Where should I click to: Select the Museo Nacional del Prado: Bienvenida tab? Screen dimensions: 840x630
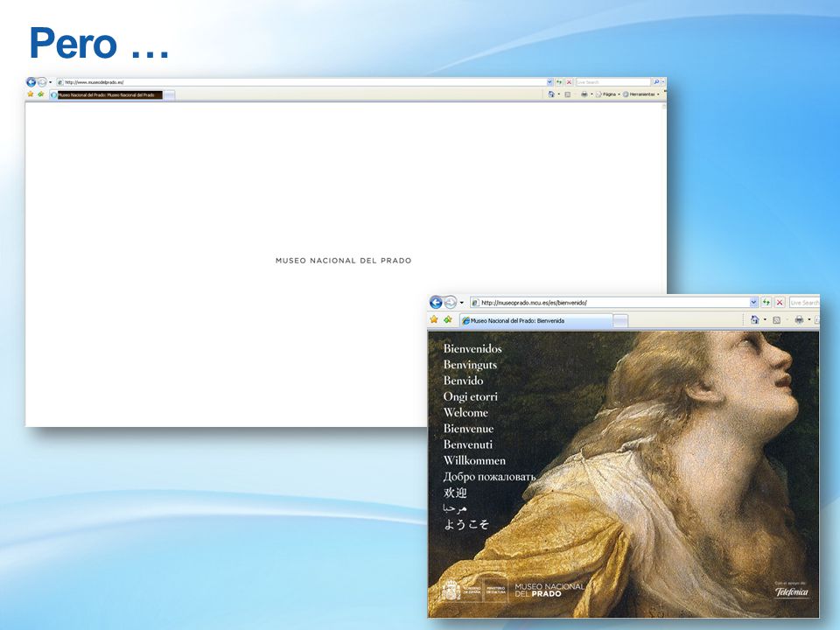pos(535,321)
